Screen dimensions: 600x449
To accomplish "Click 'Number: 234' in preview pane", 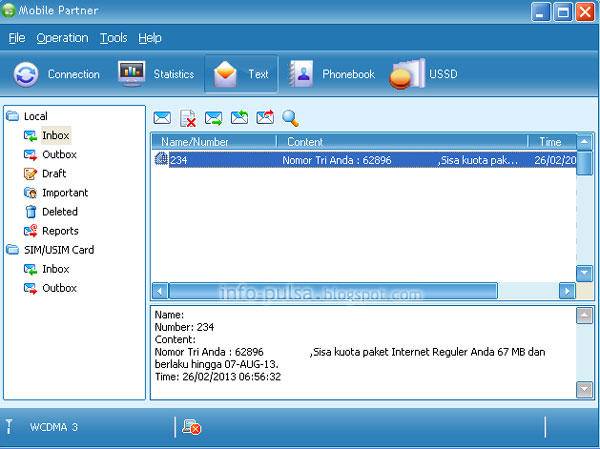I will pos(184,327).
